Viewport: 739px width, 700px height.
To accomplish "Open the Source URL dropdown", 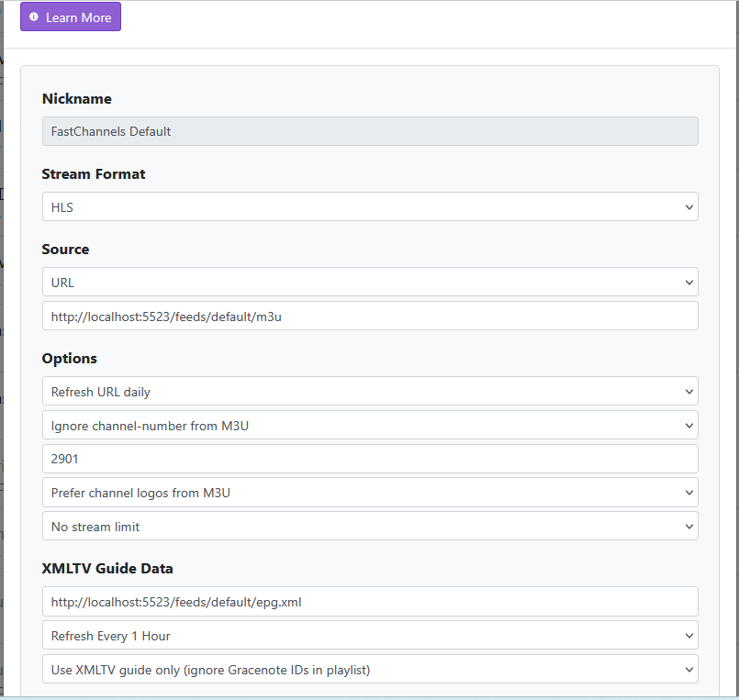I will [370, 282].
